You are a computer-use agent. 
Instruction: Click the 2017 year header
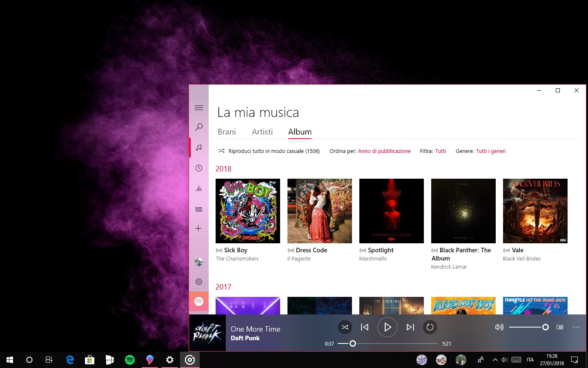click(x=223, y=287)
